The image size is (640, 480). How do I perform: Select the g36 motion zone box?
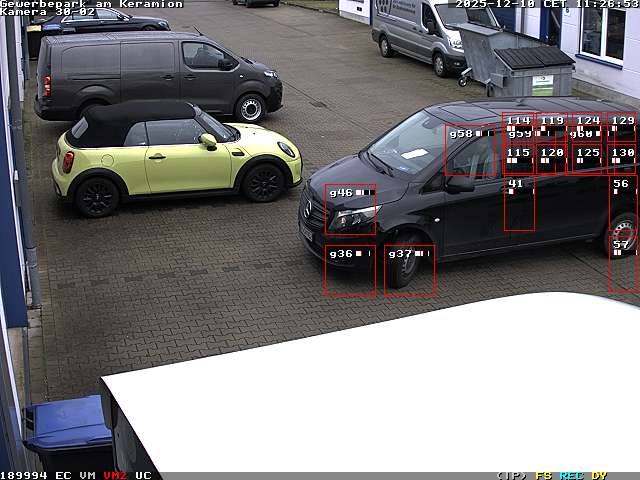tap(350, 270)
